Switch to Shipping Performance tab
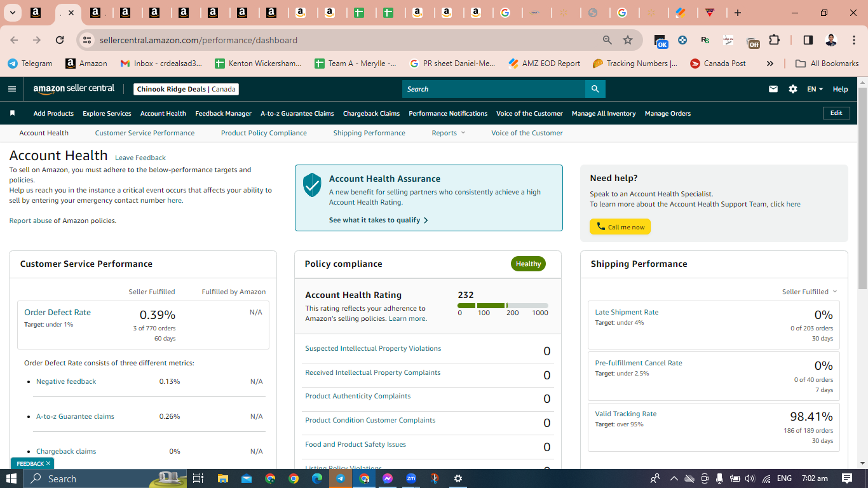868x488 pixels. point(369,133)
